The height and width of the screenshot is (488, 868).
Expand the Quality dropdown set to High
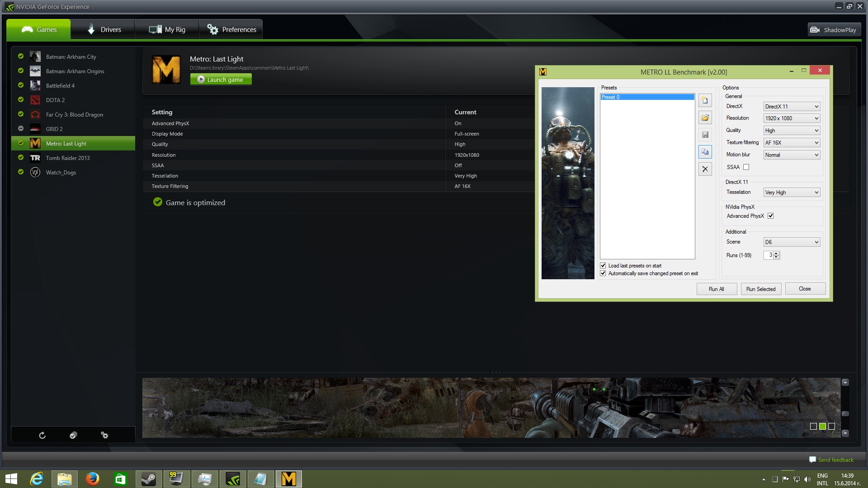791,131
